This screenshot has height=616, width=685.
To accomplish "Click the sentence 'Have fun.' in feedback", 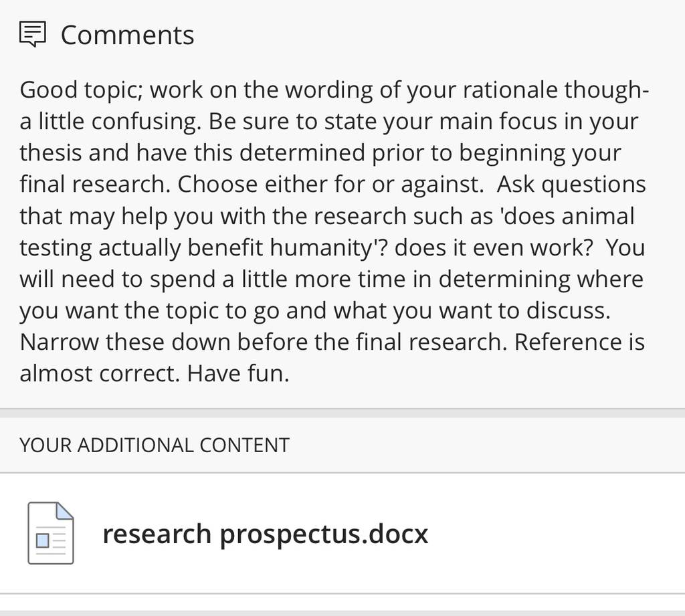I will pyautogui.click(x=239, y=373).
